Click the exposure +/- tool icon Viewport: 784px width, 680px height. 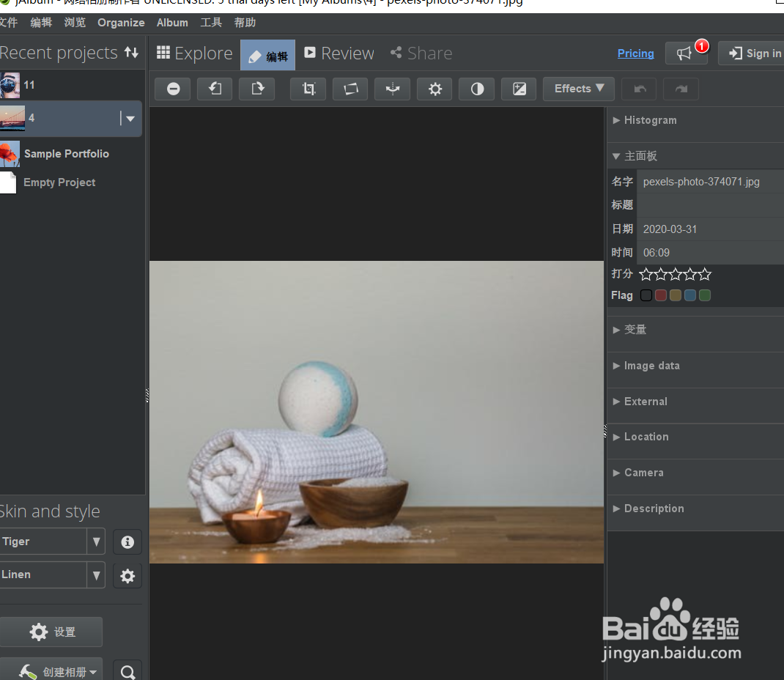(519, 89)
